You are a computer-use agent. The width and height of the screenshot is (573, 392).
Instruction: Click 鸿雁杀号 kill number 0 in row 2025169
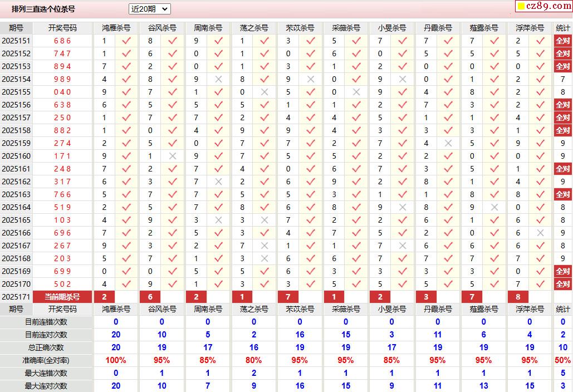[104, 271]
